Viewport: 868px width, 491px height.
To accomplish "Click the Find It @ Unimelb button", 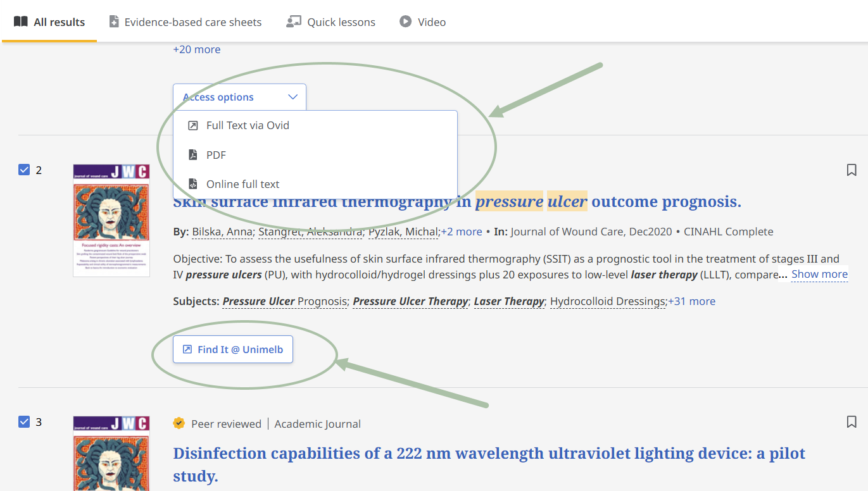I will [233, 349].
